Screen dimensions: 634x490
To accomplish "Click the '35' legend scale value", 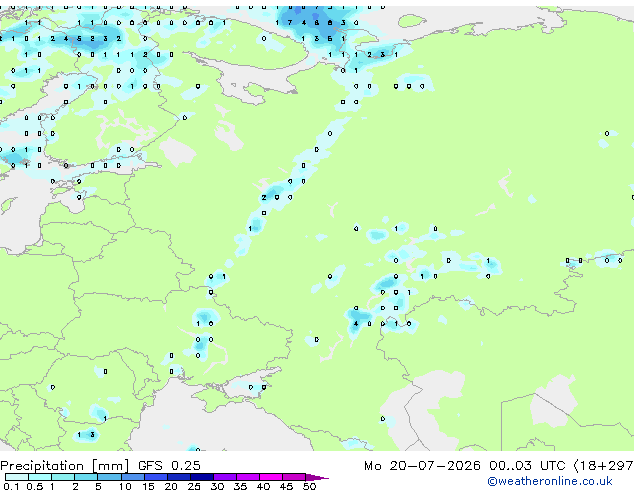I will pyautogui.click(x=240, y=486).
